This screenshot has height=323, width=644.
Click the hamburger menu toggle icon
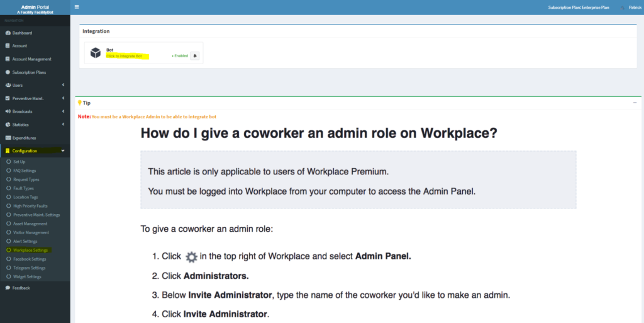coord(77,7)
